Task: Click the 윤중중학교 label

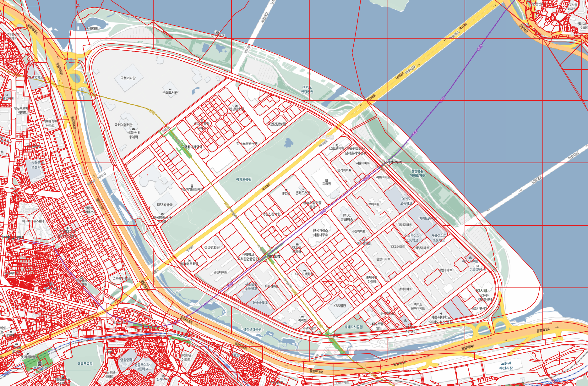Action: pos(260,303)
